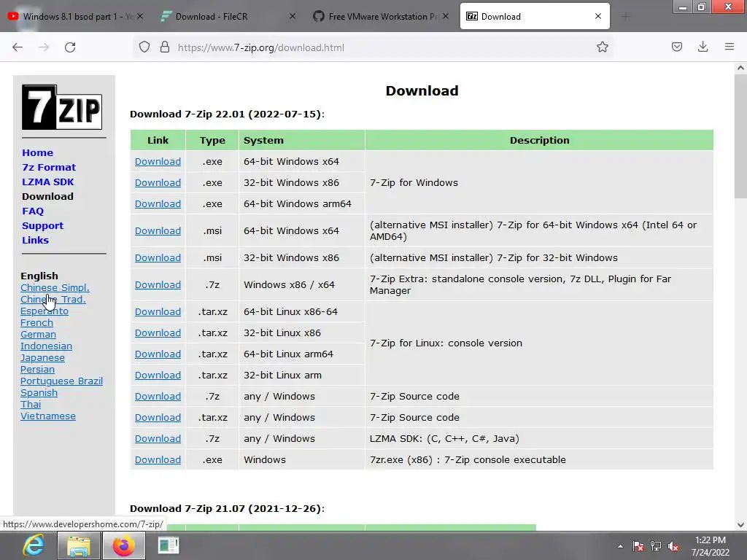Open the network tray icon
The height and width of the screenshot is (560, 747).
[x=656, y=546]
